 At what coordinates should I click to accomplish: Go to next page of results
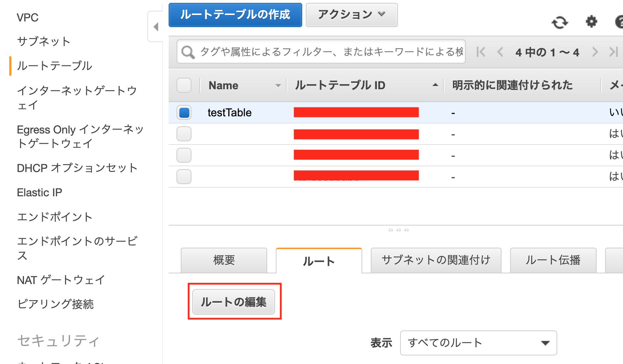595,52
